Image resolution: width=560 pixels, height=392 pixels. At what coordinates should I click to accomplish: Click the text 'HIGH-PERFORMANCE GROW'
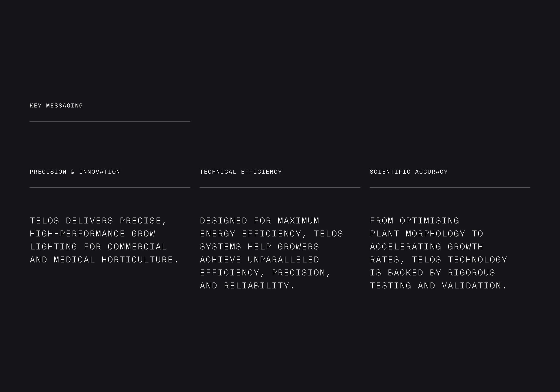pos(93,234)
